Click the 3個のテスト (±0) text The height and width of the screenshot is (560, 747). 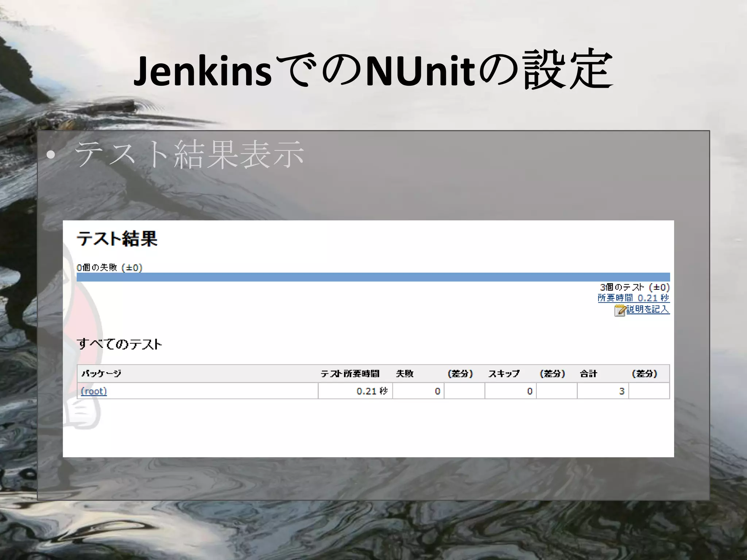tap(635, 287)
